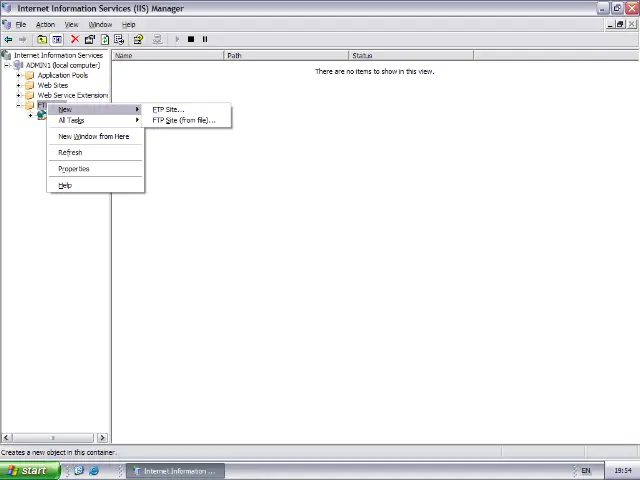The image size is (640, 480).
Task: Sort by the Name column header
Action: (x=168, y=55)
